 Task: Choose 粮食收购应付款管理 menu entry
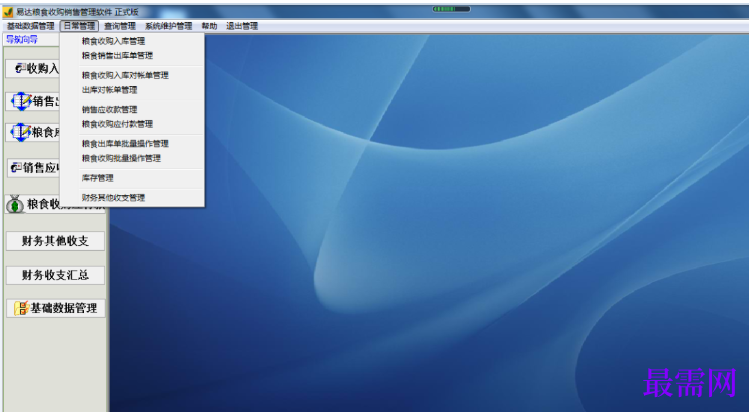tap(117, 124)
